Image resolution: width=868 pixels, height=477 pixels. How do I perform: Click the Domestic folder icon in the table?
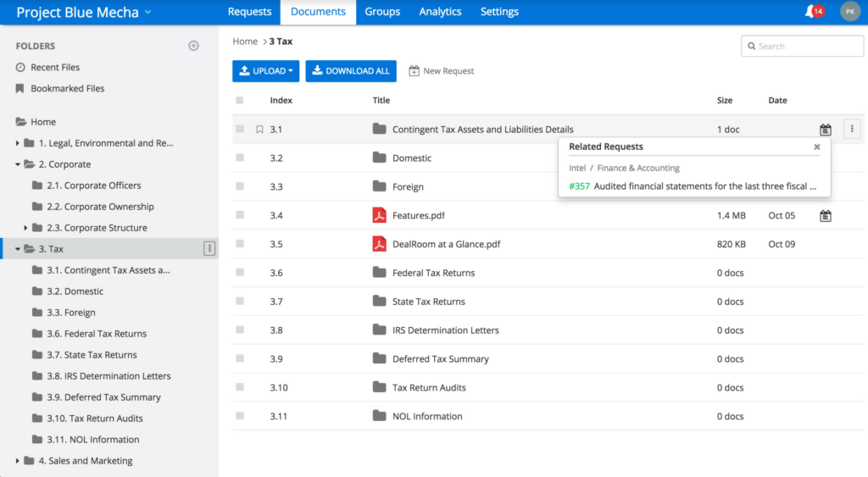(x=379, y=158)
